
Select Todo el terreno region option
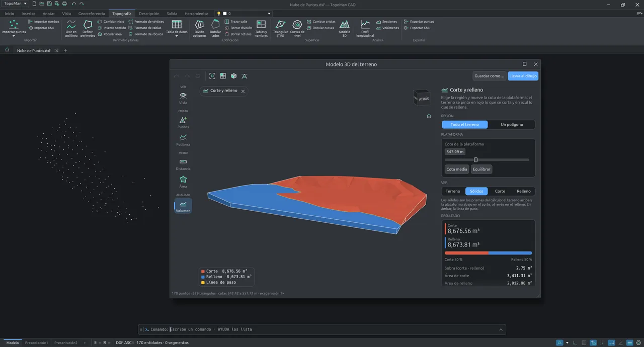pyautogui.click(x=465, y=124)
